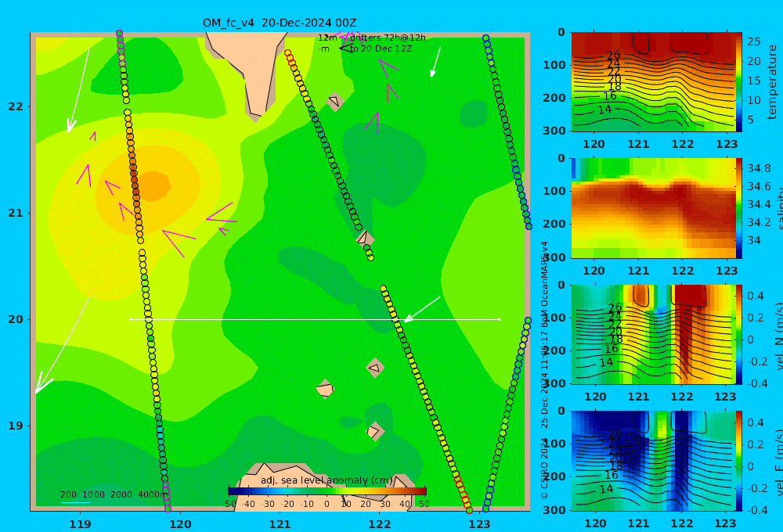Click the 'vel. E (m/s)' axis label
The width and height of the screenshot is (783, 532).
[778, 462]
